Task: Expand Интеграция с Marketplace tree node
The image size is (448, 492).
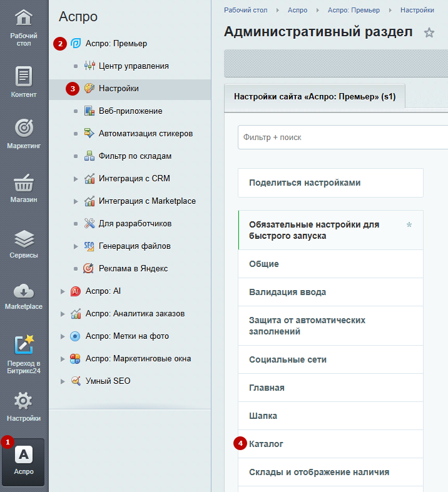Action: pyautogui.click(x=76, y=201)
